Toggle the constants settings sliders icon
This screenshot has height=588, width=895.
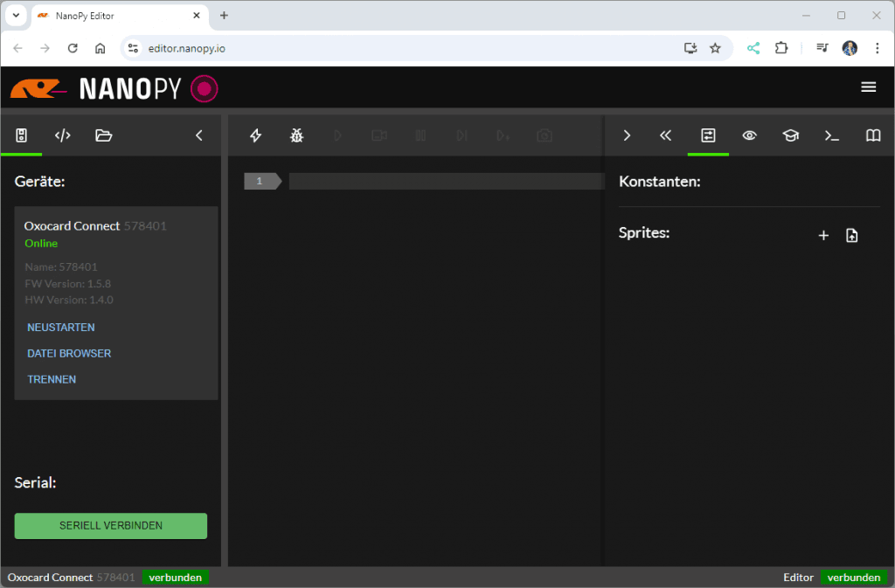(x=708, y=135)
